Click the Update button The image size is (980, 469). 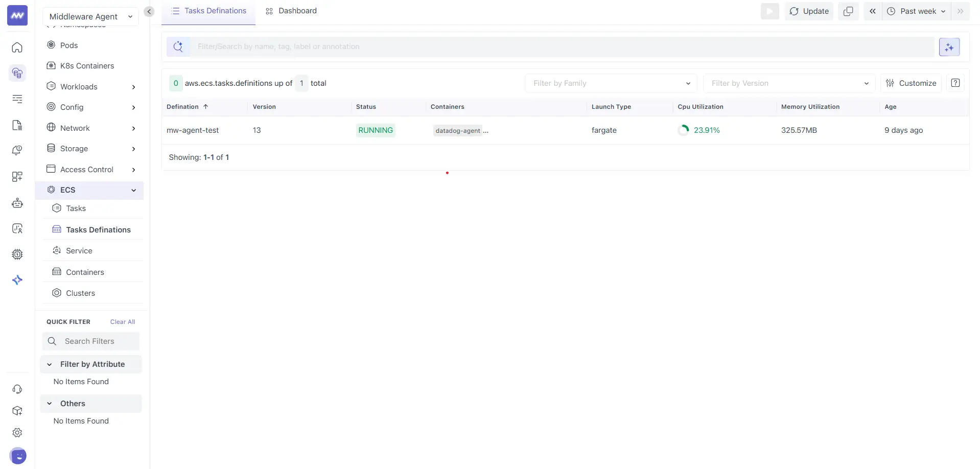tap(809, 11)
